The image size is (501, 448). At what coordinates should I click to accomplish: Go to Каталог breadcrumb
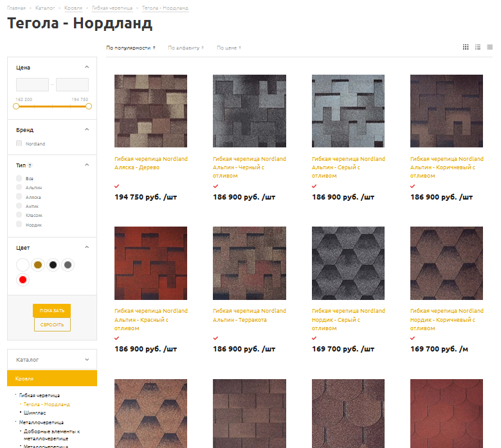pyautogui.click(x=45, y=8)
